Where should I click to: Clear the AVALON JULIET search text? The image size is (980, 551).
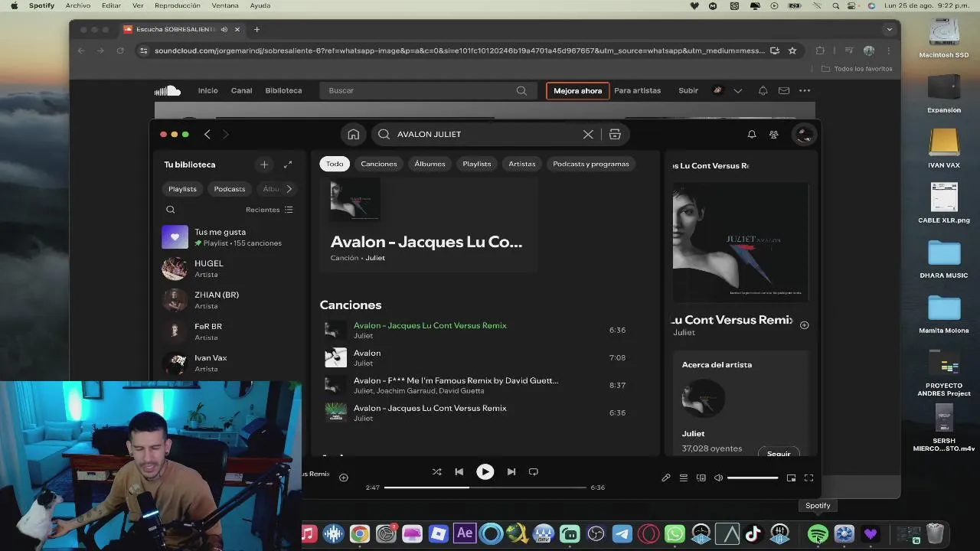click(588, 134)
